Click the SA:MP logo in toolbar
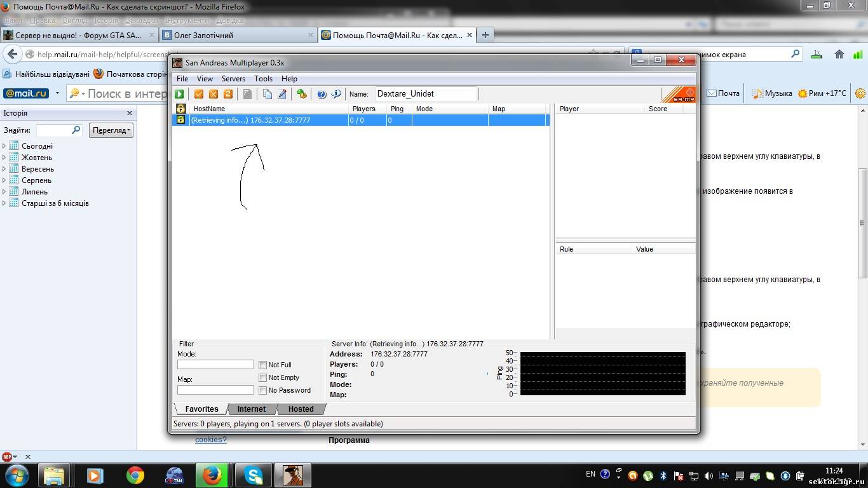The height and width of the screenshot is (488, 868). click(679, 94)
